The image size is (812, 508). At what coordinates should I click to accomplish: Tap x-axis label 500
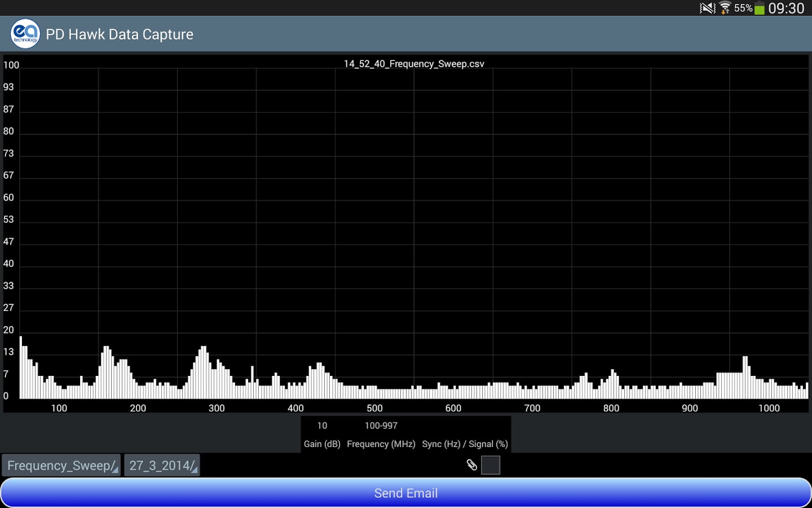pyautogui.click(x=374, y=408)
